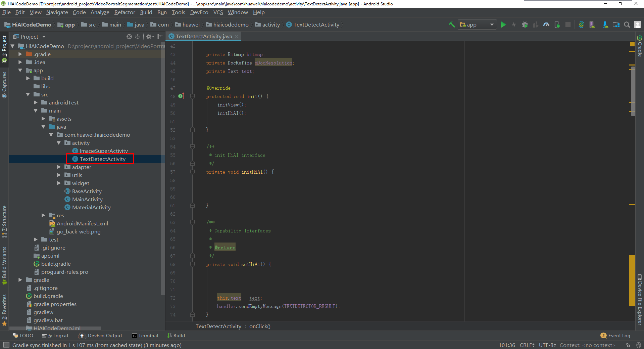Toggle the Structure tool window

[4, 221]
